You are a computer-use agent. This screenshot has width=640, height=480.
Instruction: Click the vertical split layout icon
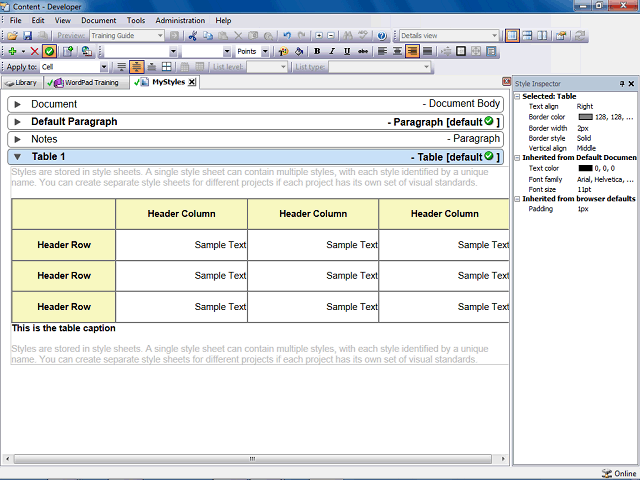click(x=542, y=36)
